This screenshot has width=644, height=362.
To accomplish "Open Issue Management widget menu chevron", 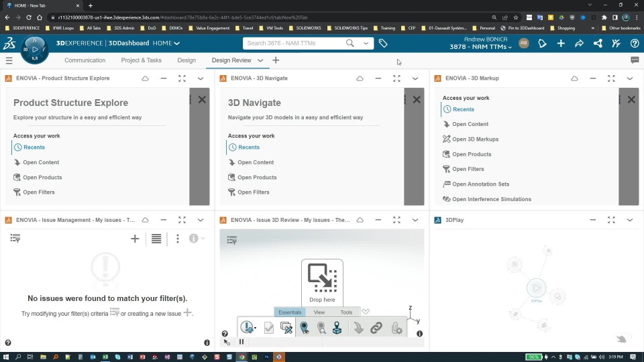I will (201, 220).
